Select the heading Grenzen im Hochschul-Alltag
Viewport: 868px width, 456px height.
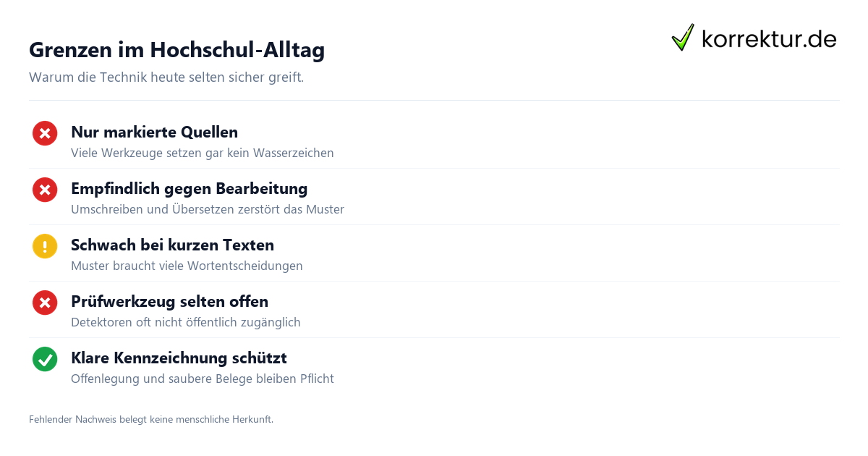[x=176, y=50]
